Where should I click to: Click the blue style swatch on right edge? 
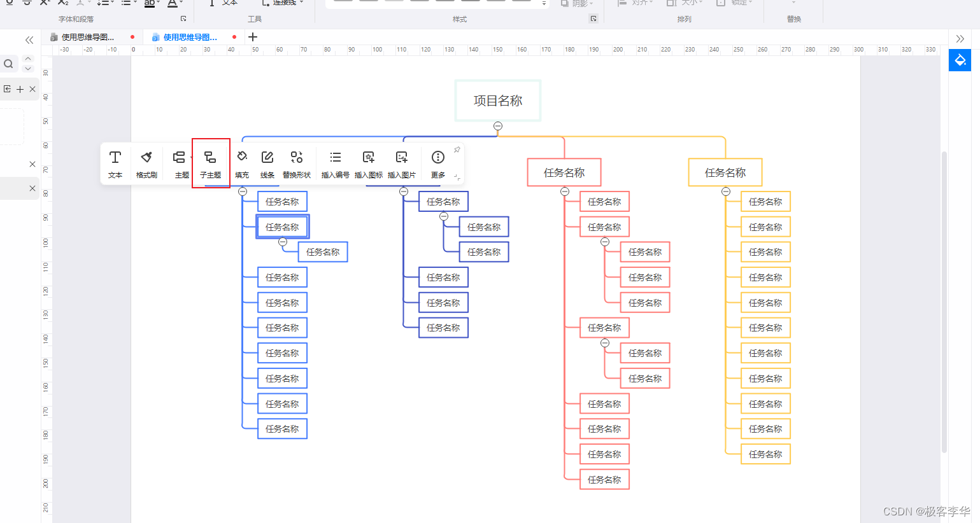(x=960, y=60)
